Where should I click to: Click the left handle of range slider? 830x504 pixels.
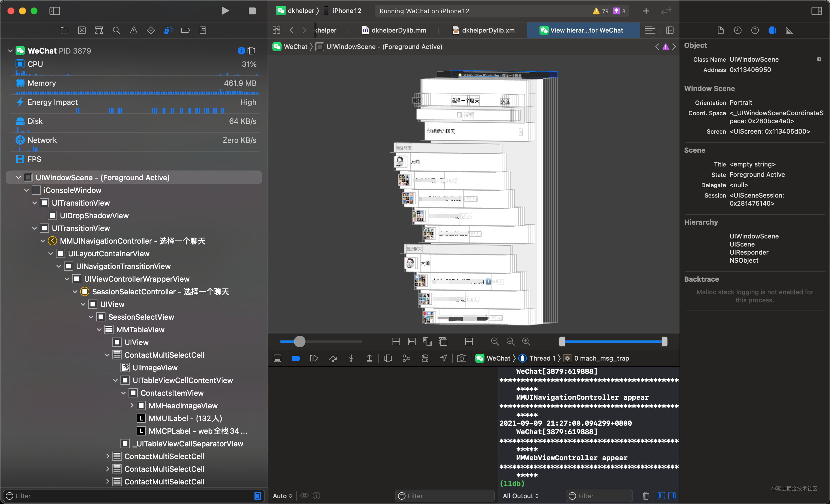562,341
